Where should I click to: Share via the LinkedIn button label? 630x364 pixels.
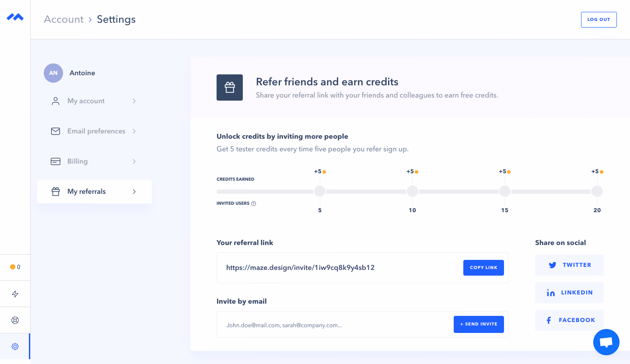coord(577,293)
